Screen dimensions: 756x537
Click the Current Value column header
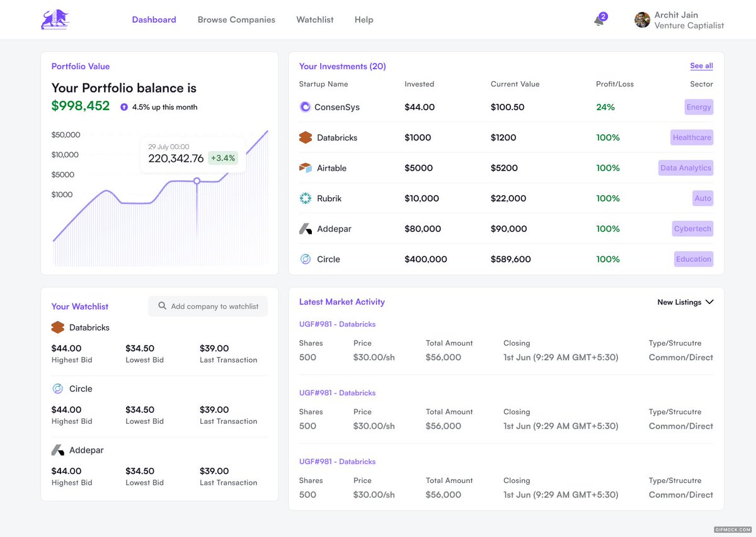click(515, 84)
